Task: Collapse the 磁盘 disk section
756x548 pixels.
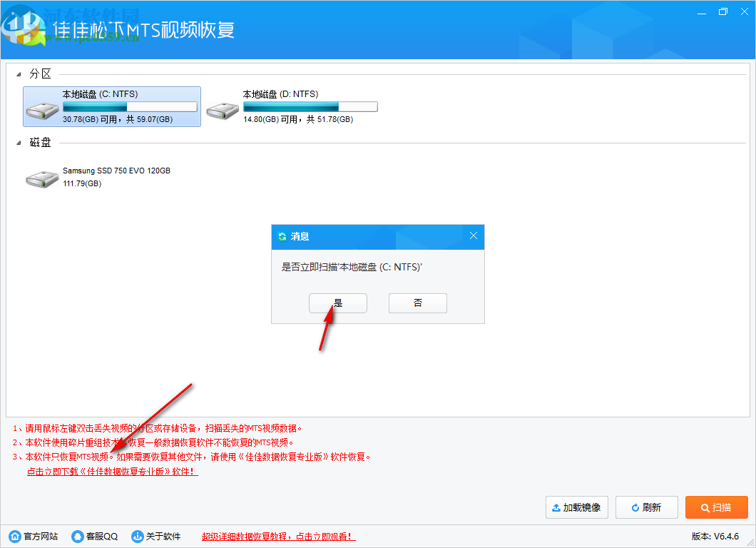Action: click(18, 142)
